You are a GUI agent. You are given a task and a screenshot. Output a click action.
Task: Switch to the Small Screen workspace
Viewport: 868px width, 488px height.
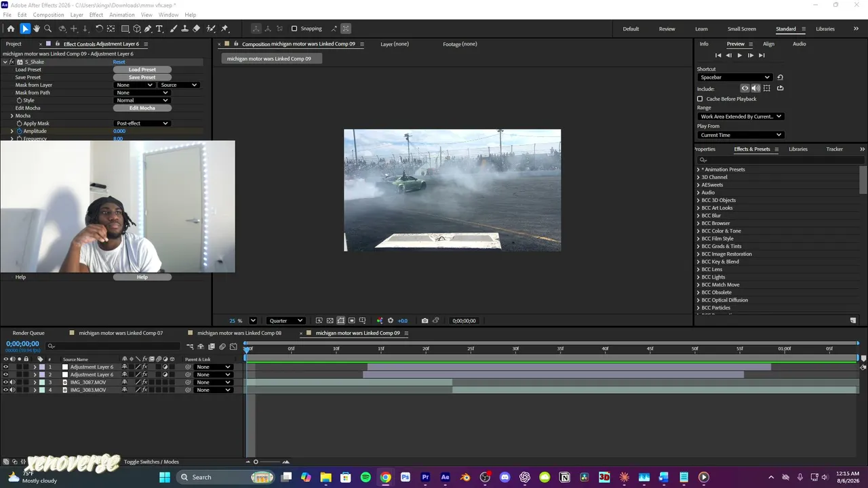click(x=742, y=29)
